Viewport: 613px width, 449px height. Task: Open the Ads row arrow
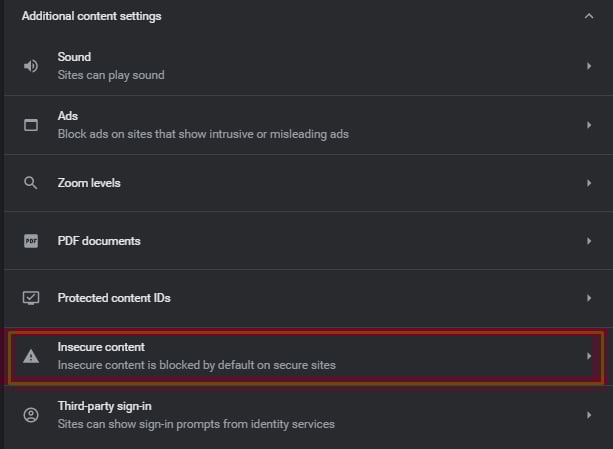589,125
